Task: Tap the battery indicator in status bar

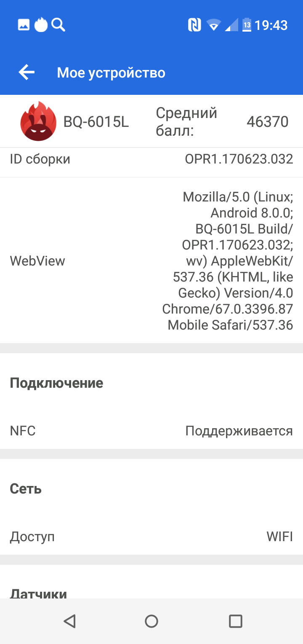Action: [x=247, y=25]
